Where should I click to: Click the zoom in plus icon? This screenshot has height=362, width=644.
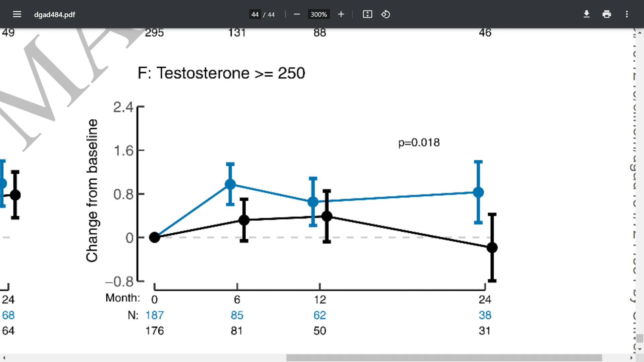click(341, 14)
